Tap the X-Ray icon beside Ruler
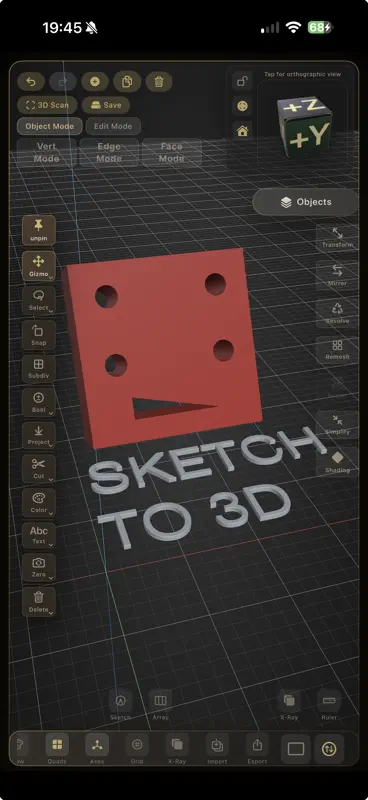This screenshot has width=368, height=800. click(x=289, y=706)
